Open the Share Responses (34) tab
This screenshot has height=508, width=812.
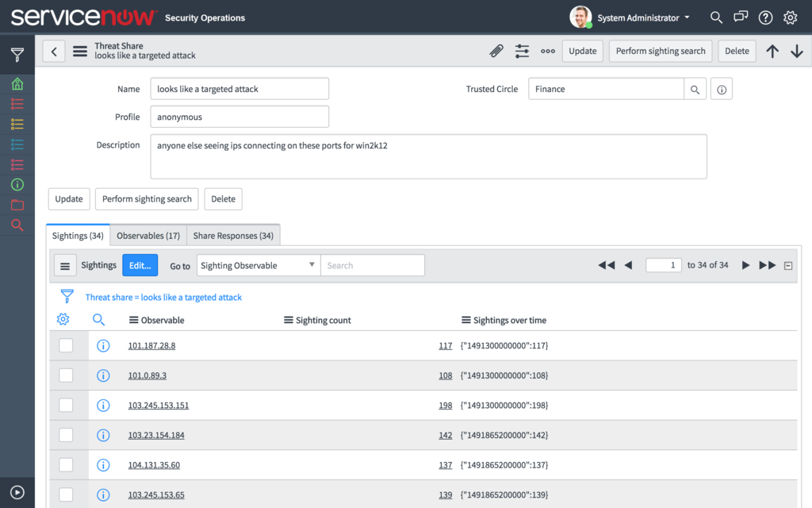tap(233, 236)
